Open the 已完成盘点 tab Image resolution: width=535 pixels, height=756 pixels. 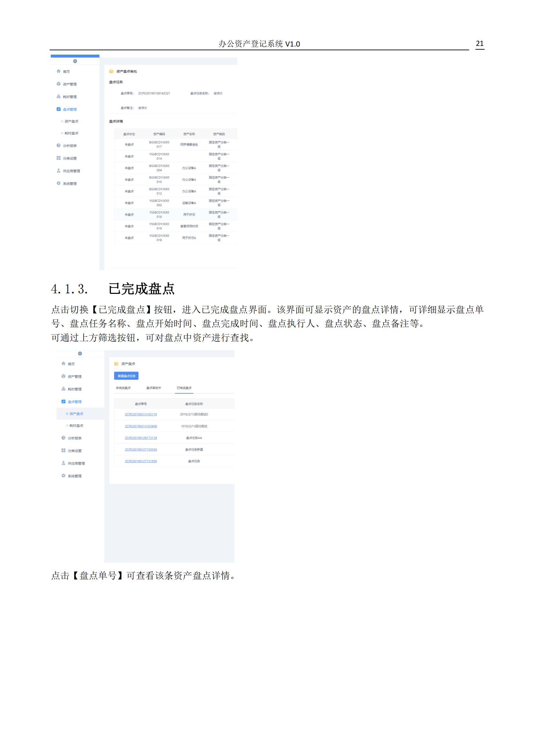(184, 388)
